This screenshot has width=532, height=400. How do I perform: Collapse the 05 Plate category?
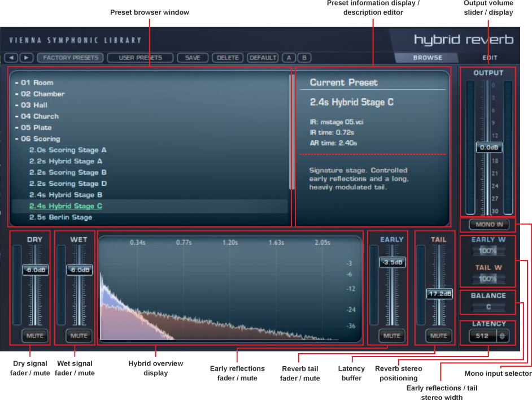pos(33,127)
